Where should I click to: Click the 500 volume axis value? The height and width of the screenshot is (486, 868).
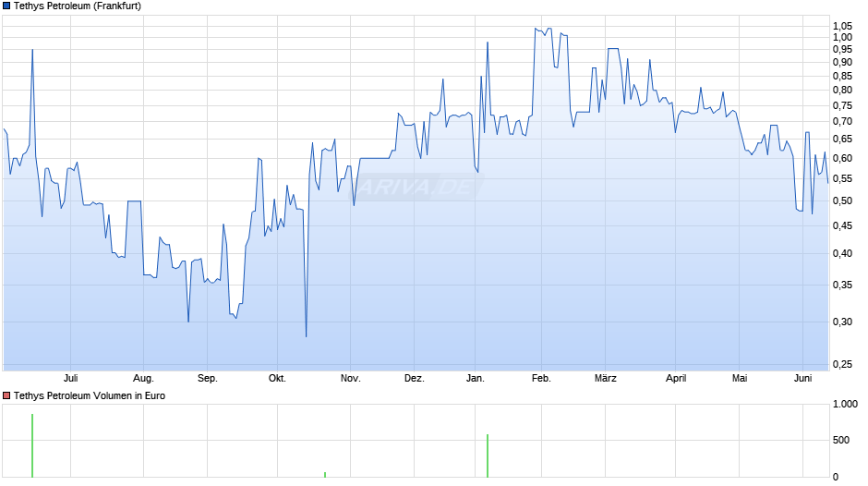(x=841, y=440)
